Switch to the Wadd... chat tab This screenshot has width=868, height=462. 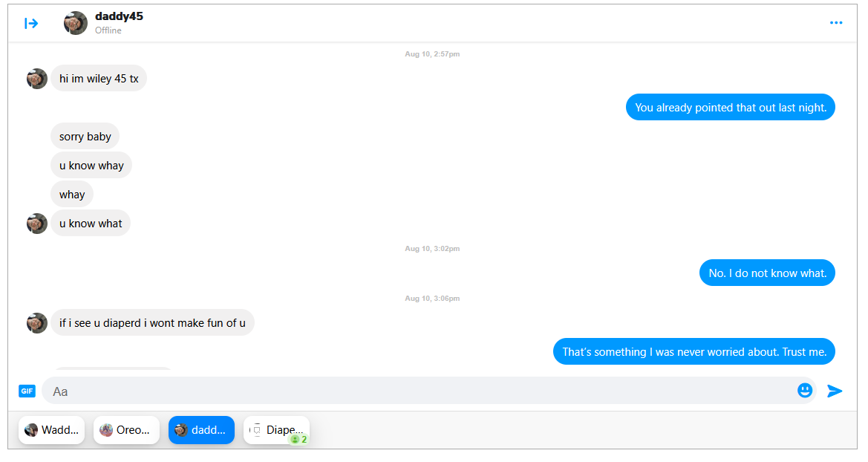coord(51,430)
